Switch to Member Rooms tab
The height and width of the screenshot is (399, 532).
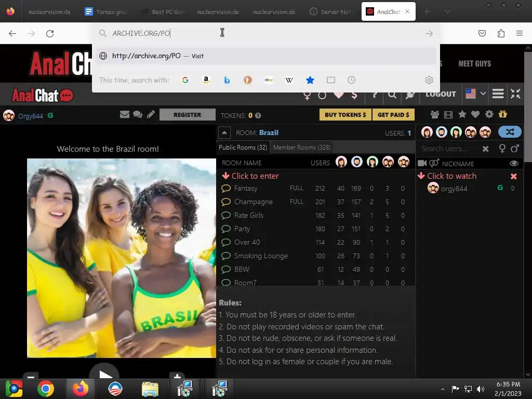click(x=302, y=148)
